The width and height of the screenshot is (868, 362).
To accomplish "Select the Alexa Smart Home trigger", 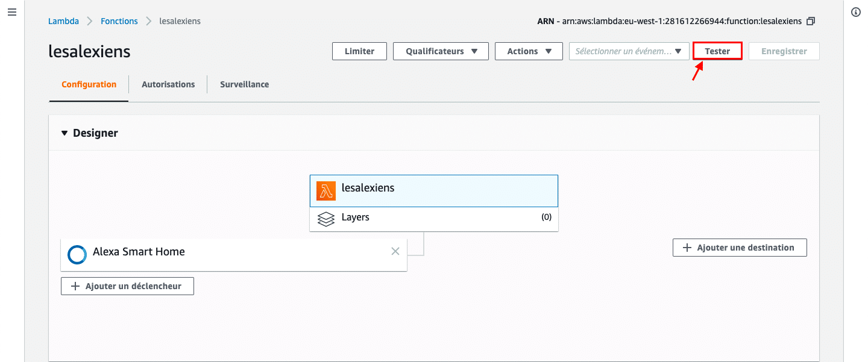I will [x=234, y=255].
